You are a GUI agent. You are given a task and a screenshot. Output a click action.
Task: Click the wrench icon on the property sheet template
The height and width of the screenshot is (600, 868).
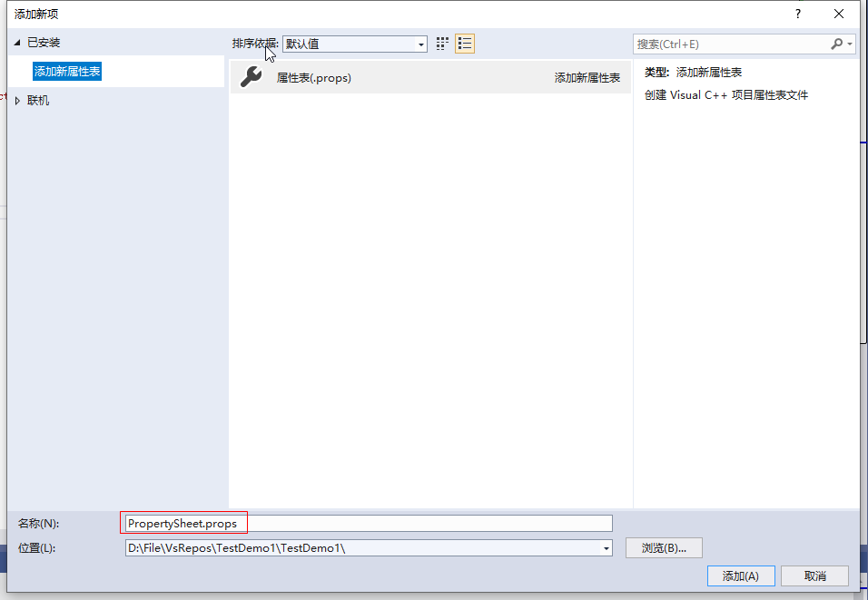click(250, 77)
